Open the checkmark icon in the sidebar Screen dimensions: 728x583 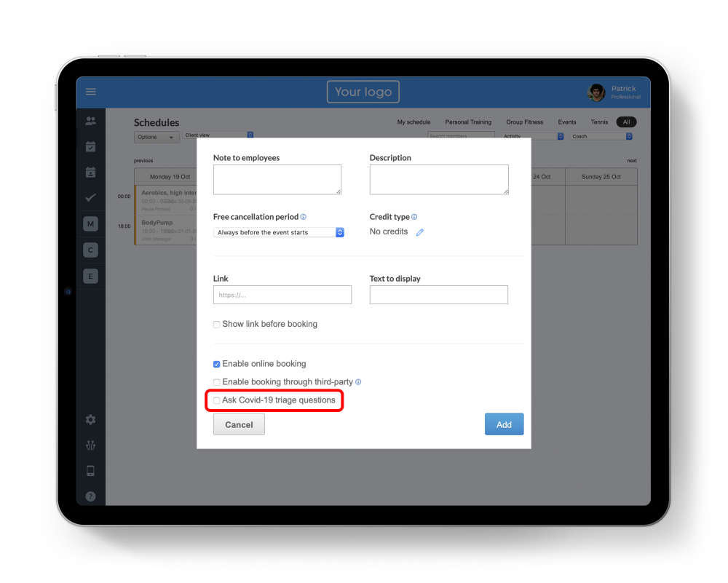(x=90, y=198)
